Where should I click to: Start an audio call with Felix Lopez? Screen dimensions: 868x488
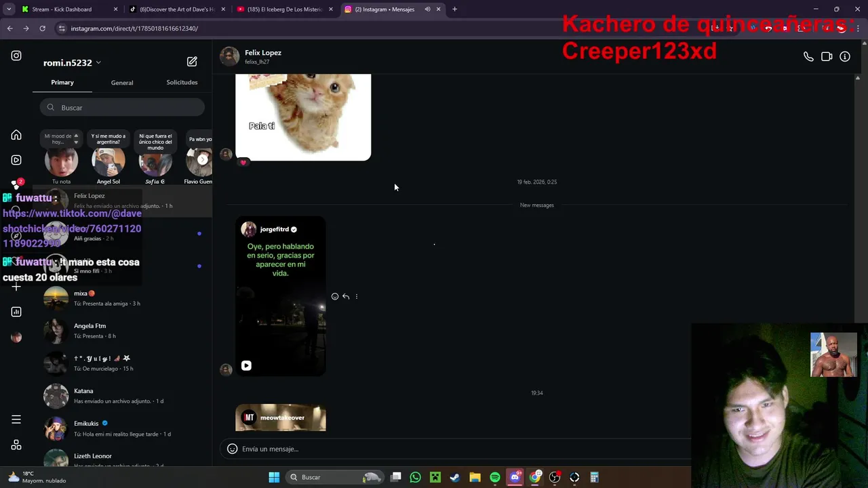[x=808, y=57]
